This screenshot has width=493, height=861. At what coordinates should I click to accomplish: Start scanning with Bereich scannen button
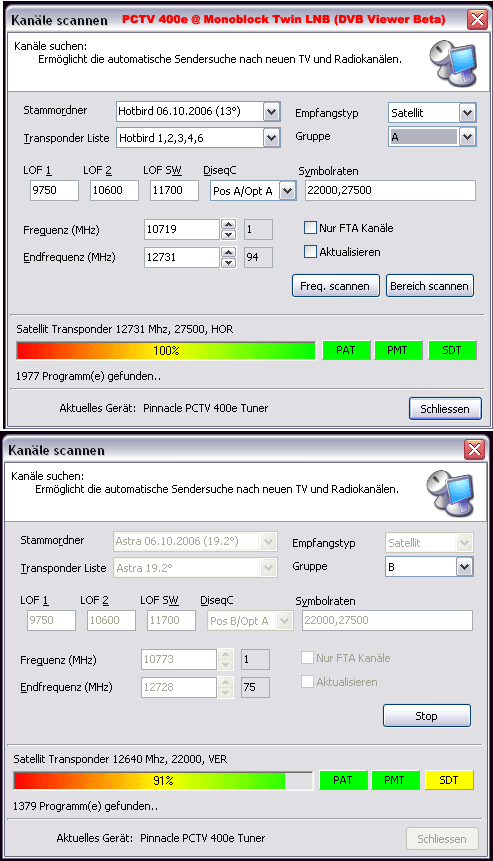click(429, 286)
